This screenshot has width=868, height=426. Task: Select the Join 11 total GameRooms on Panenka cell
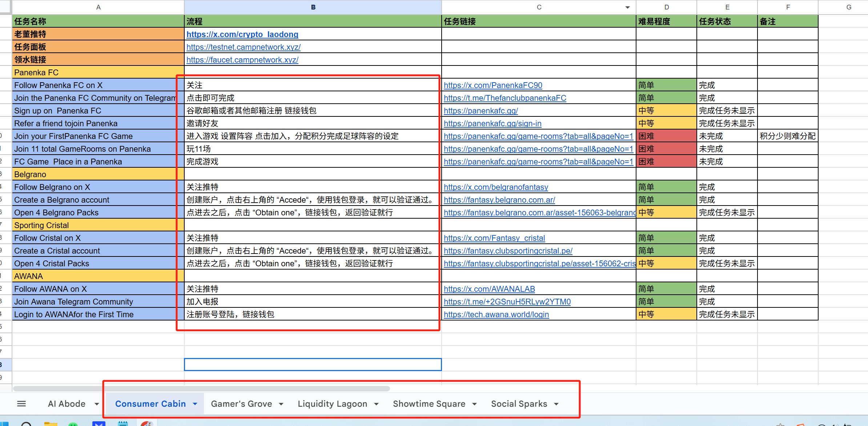tap(98, 149)
